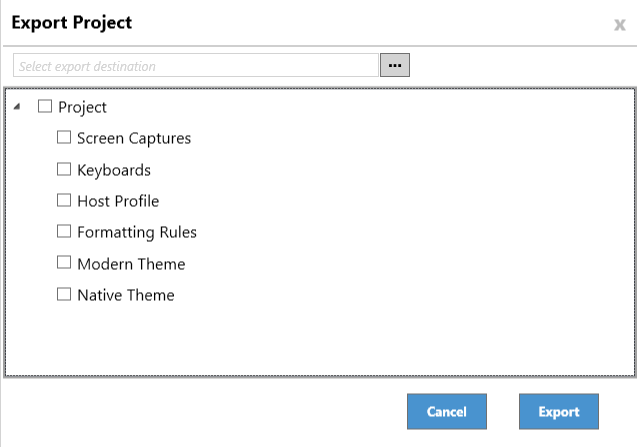Check the Modern Theme checkbox
Screen dimensions: 639x447
pyautogui.click(x=64, y=263)
